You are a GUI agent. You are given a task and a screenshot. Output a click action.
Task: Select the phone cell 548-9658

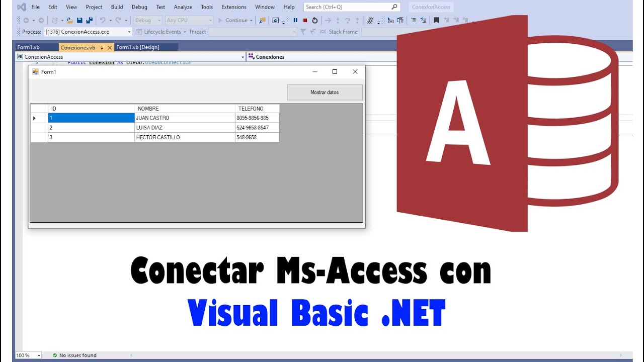click(x=257, y=137)
